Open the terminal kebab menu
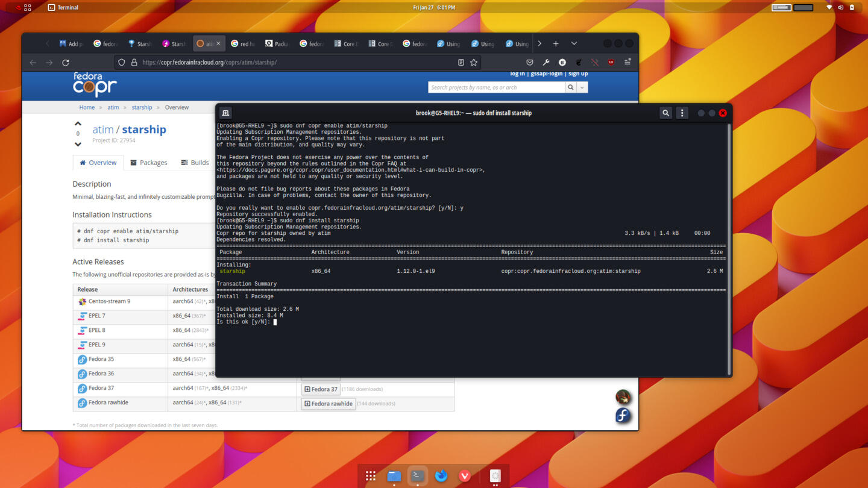The height and width of the screenshot is (488, 868). pos(682,113)
